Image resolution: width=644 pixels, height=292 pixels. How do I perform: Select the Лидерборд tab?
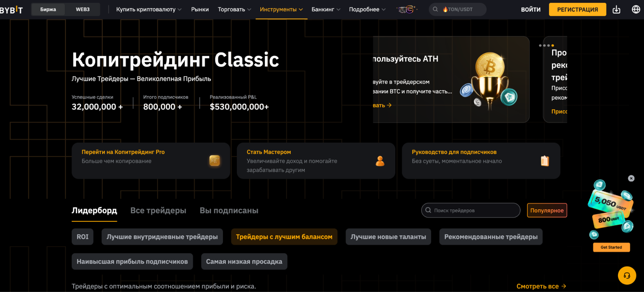click(94, 211)
